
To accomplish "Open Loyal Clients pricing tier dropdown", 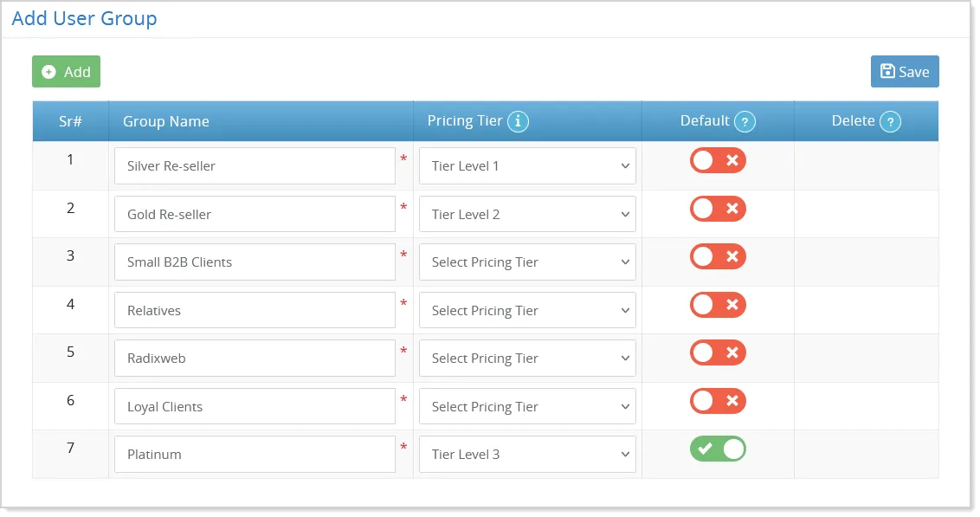I will coord(527,406).
